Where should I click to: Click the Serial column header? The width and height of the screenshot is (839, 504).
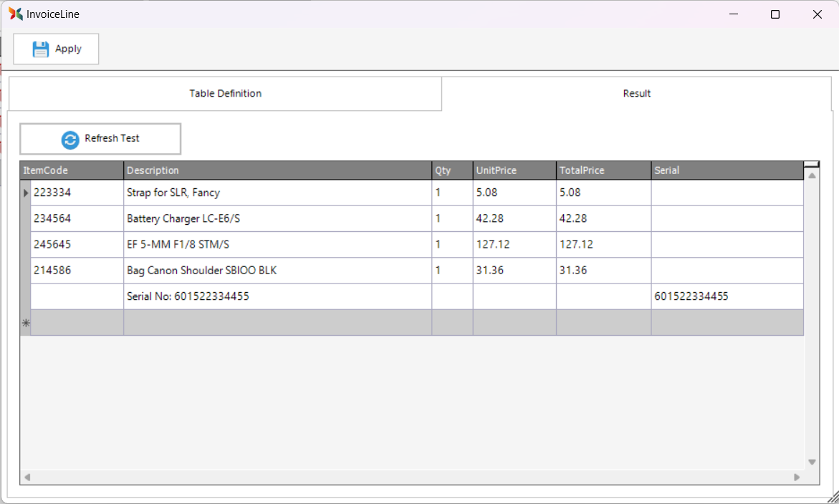point(727,170)
